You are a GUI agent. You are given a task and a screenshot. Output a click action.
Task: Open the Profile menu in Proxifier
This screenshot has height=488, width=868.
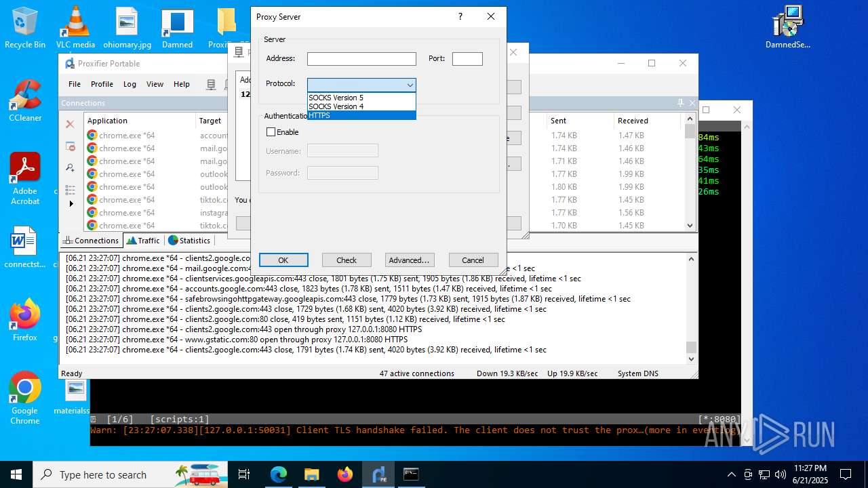tap(102, 84)
